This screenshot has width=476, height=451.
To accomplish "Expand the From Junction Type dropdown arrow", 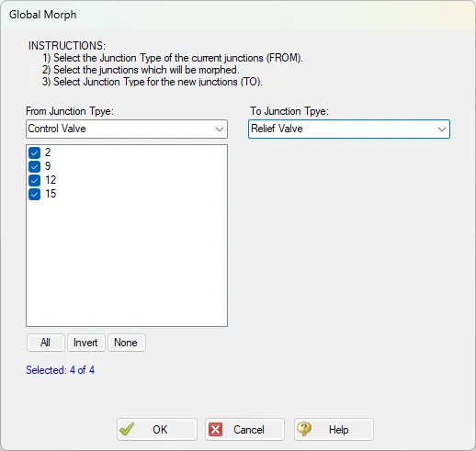I will pyautogui.click(x=220, y=130).
